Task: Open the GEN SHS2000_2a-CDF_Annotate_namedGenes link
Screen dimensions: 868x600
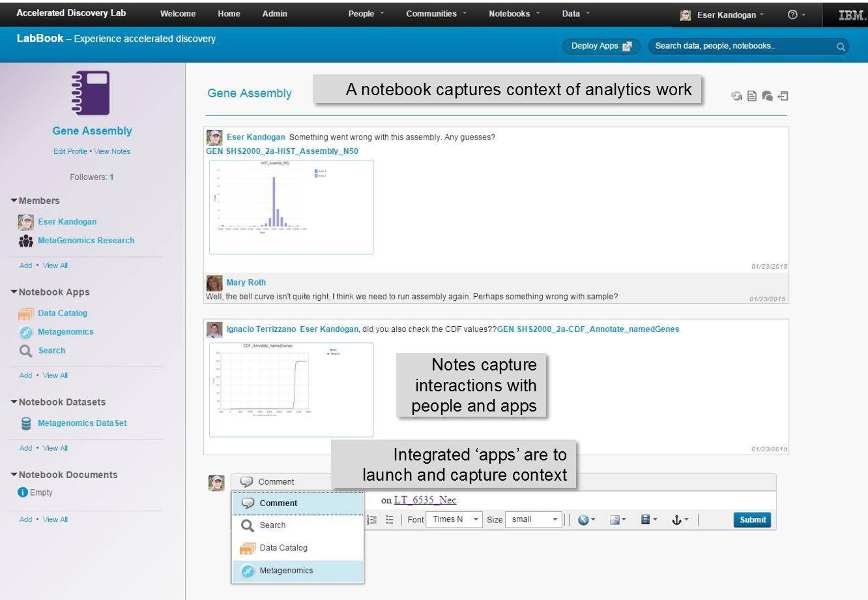Action: coord(588,329)
